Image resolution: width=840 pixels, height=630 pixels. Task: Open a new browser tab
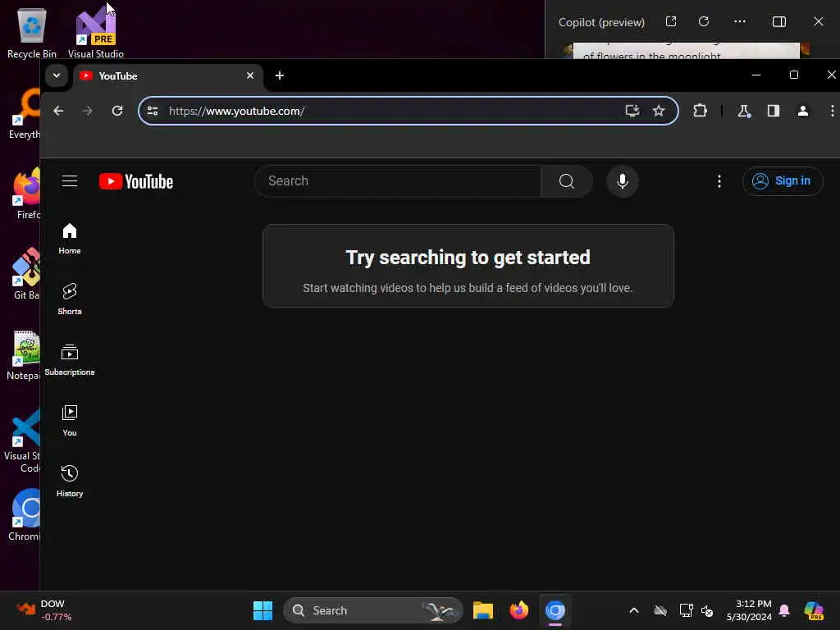pyautogui.click(x=279, y=75)
